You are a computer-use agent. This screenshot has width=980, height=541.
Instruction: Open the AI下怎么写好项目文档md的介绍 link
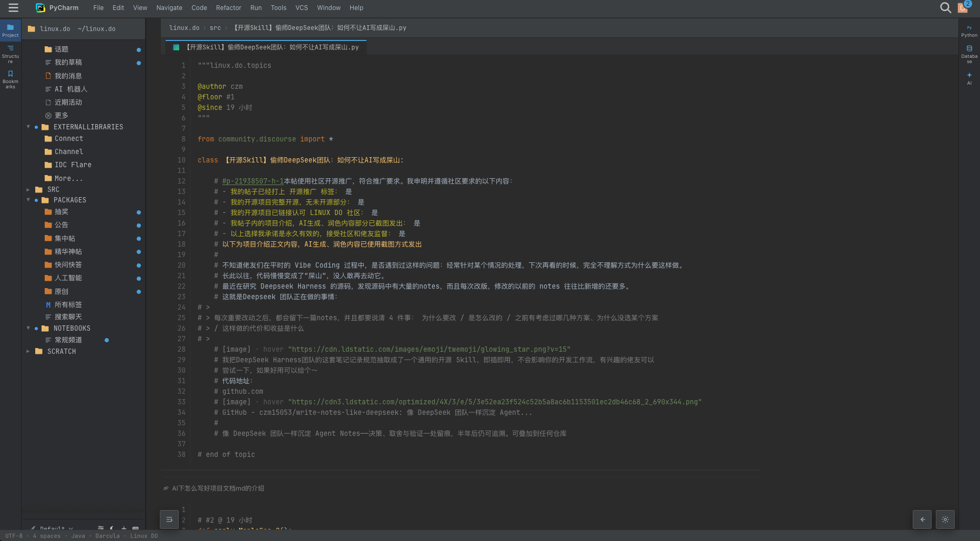pos(218,488)
